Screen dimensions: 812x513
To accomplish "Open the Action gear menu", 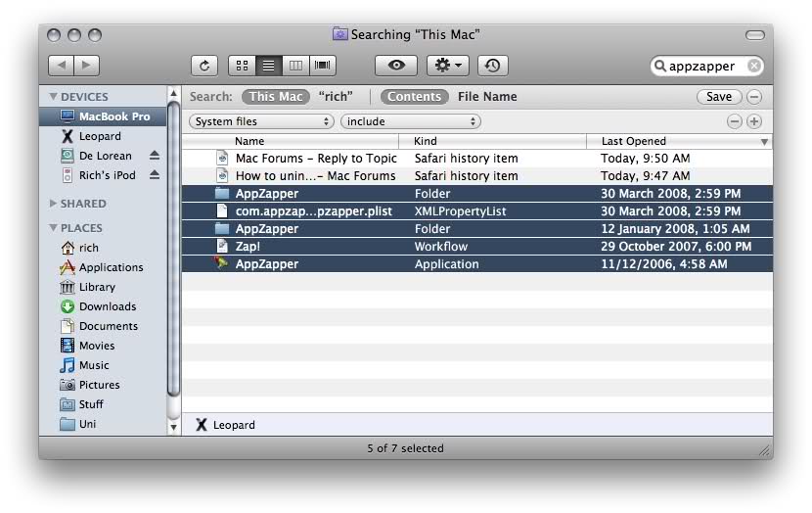I will point(447,66).
